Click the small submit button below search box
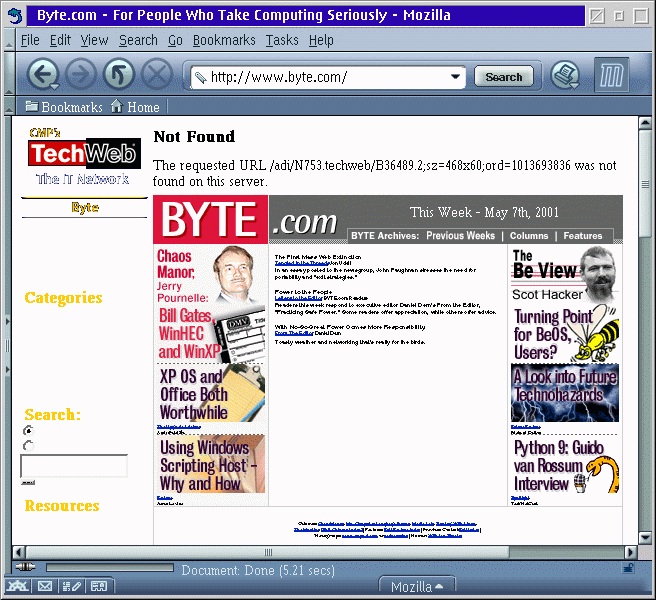Screen dimensions: 656x600 click(x=28, y=482)
